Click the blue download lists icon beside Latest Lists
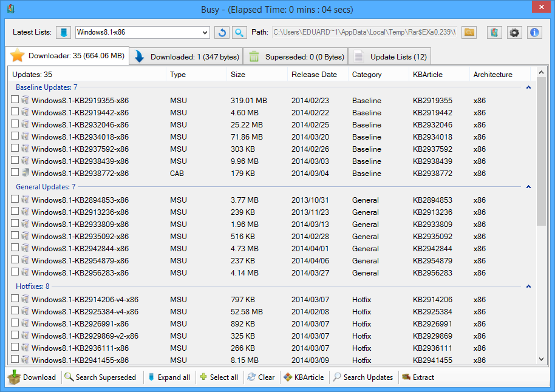 (64, 33)
